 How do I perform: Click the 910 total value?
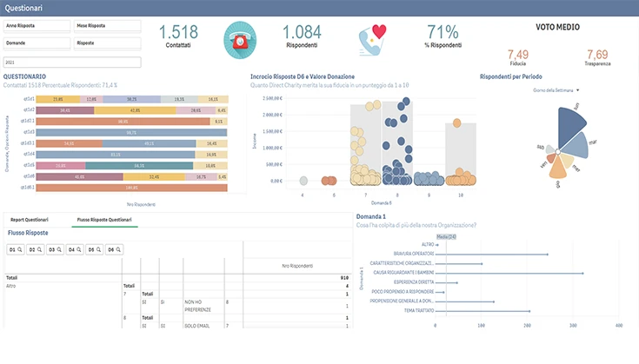tap(344, 278)
